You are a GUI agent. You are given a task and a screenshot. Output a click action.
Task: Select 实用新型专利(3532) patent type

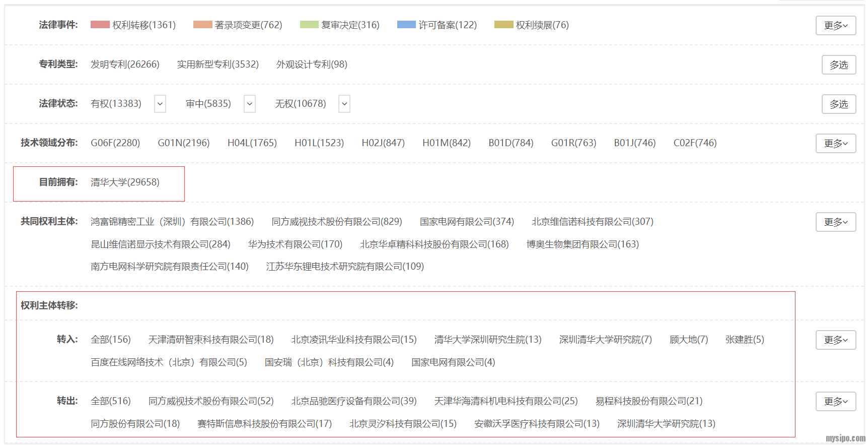(x=218, y=65)
